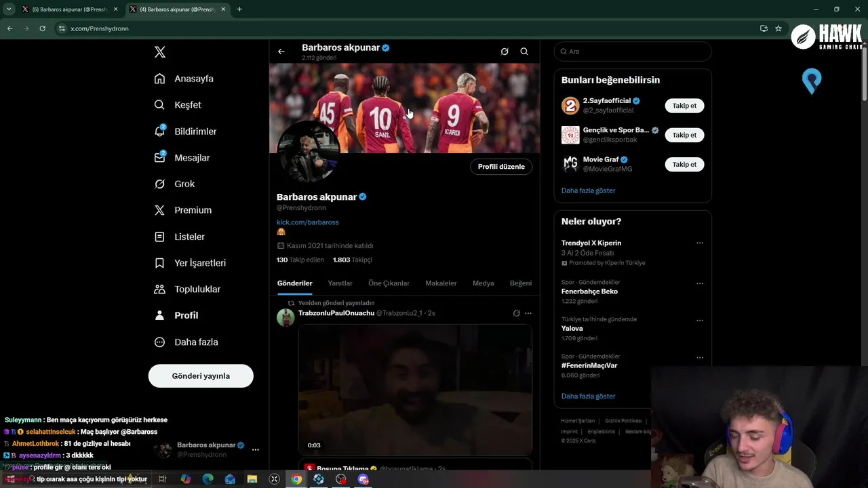Open the Premium X icon in sidebar
The height and width of the screenshot is (488, 868).
coord(159,210)
